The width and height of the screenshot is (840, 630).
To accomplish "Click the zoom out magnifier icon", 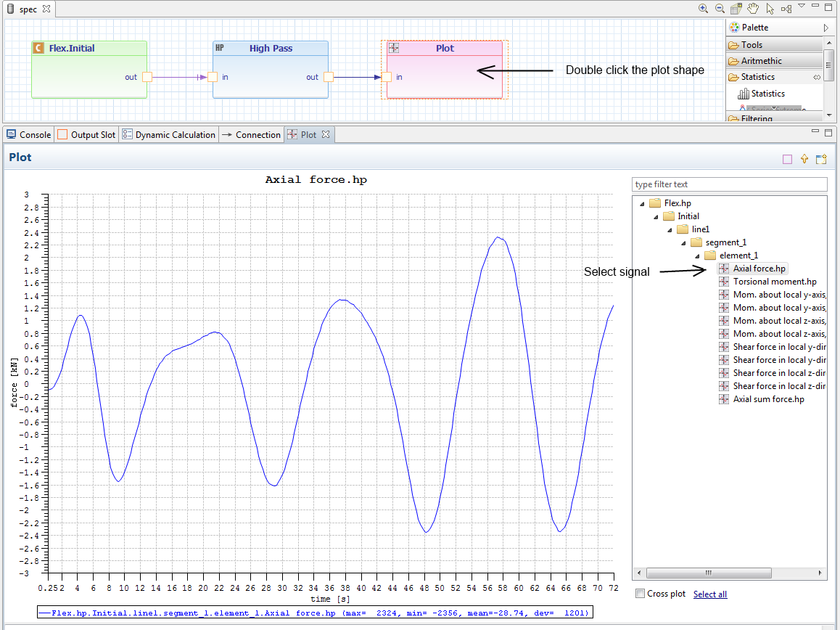I will click(x=720, y=9).
